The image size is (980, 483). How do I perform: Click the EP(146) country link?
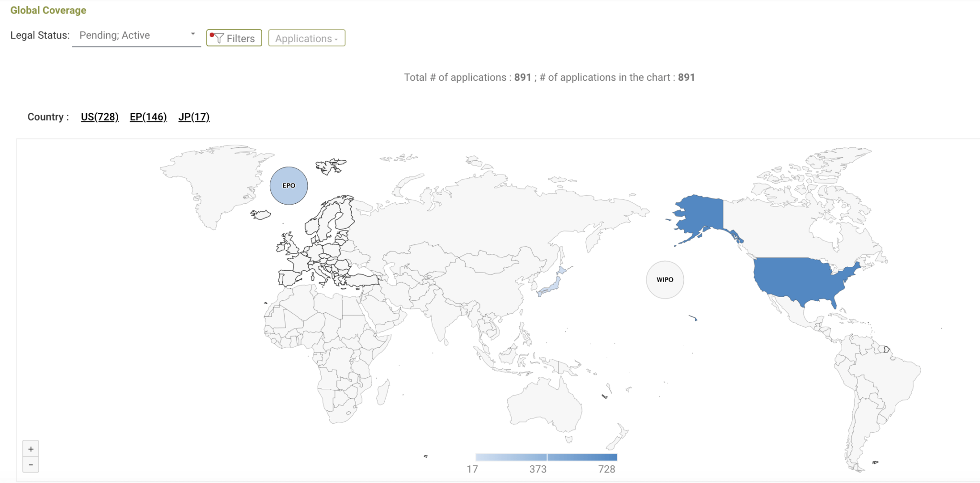pyautogui.click(x=148, y=117)
